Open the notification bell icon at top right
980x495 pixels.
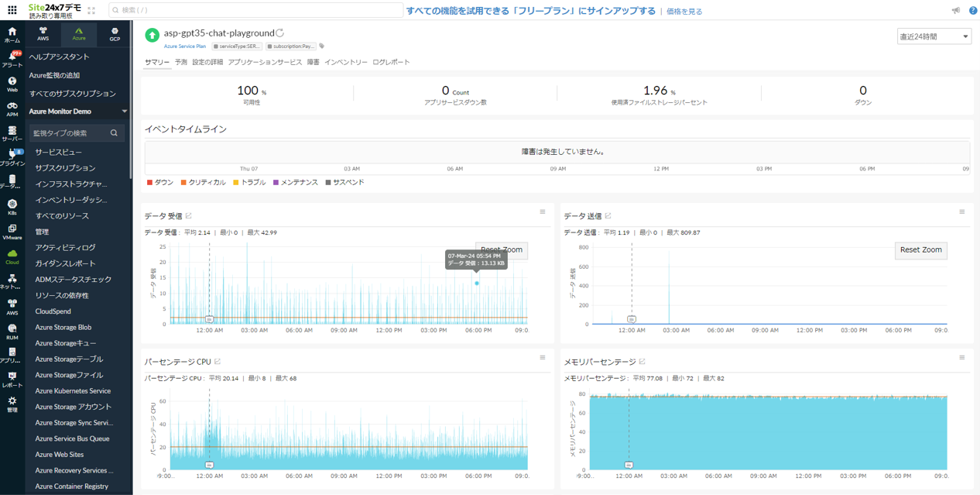tap(956, 11)
